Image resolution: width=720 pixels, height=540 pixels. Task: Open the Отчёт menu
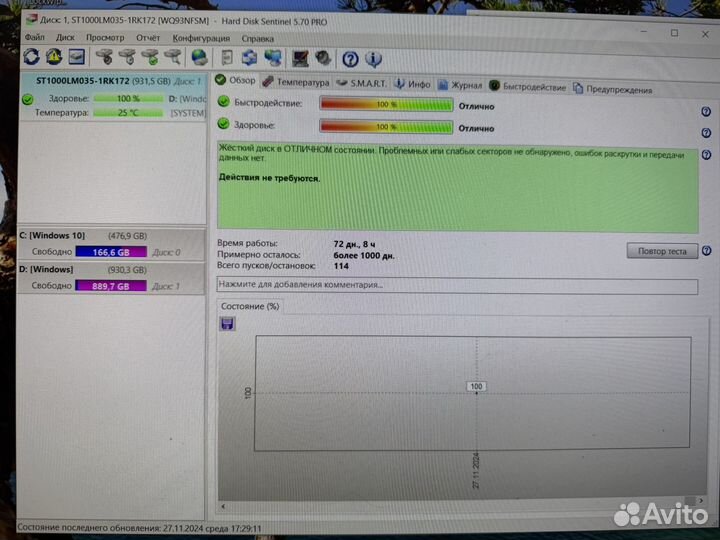coord(148,37)
